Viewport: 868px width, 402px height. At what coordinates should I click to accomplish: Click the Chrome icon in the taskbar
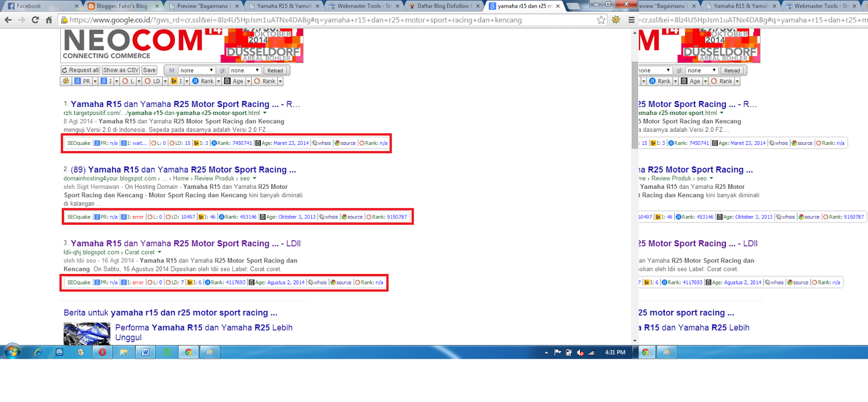(x=188, y=352)
